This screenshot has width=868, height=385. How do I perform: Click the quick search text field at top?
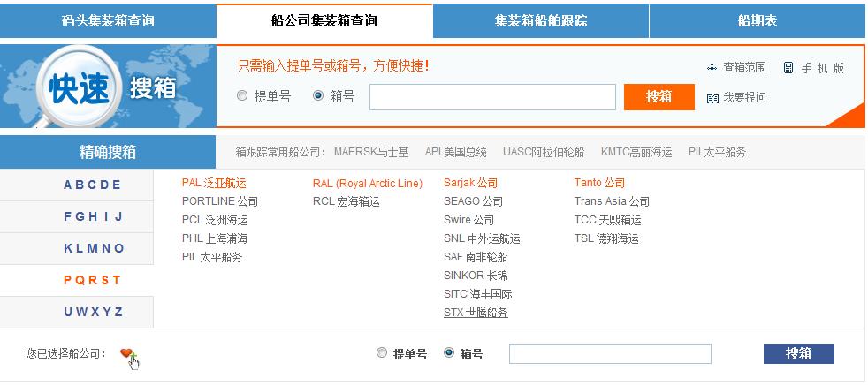492,97
